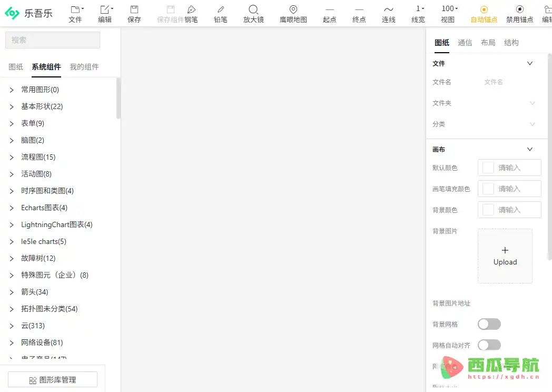552x392 pixels.
Task: Click the left component list scrollbar
Action: 119,99
